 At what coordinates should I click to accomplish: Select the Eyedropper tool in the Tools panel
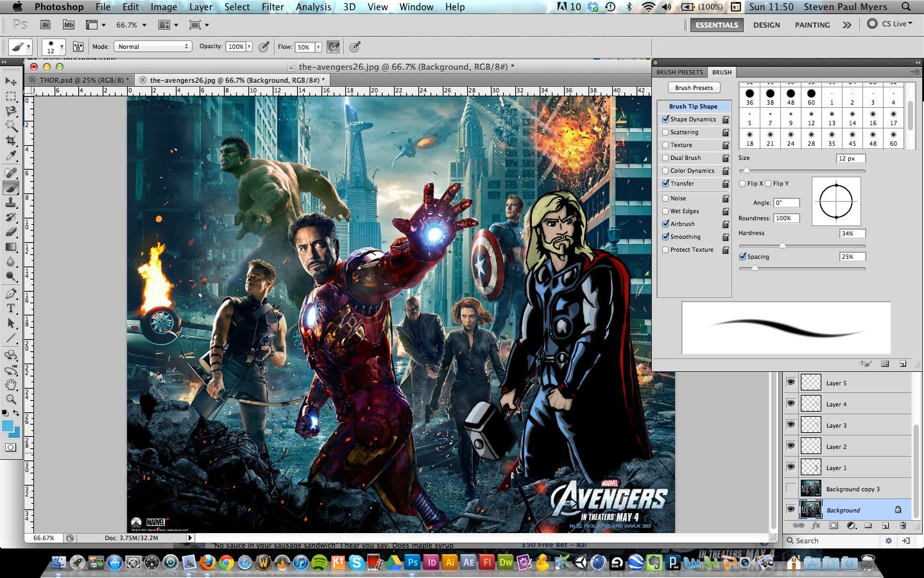click(11, 155)
